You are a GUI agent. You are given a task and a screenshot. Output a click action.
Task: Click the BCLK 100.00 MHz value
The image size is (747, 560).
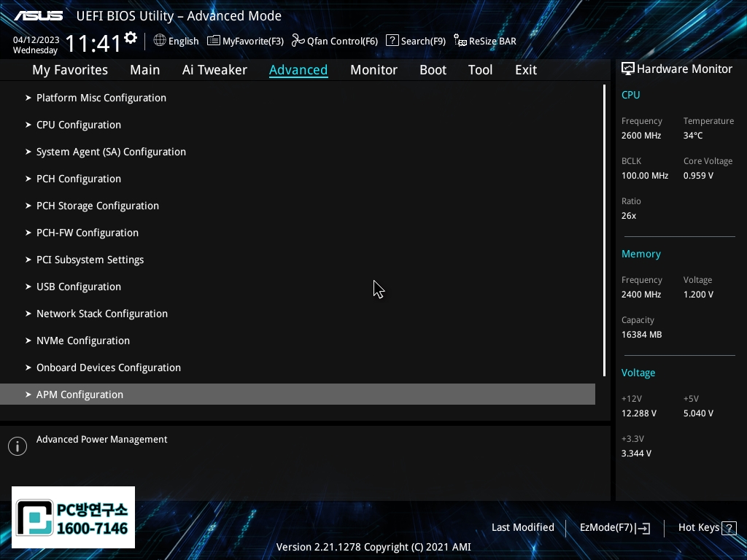pos(645,175)
